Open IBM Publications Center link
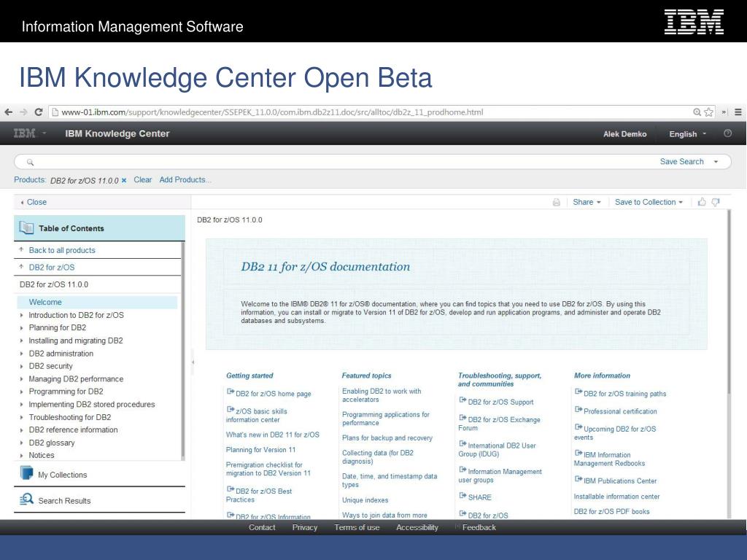This screenshot has height=560, width=747. coord(620,481)
